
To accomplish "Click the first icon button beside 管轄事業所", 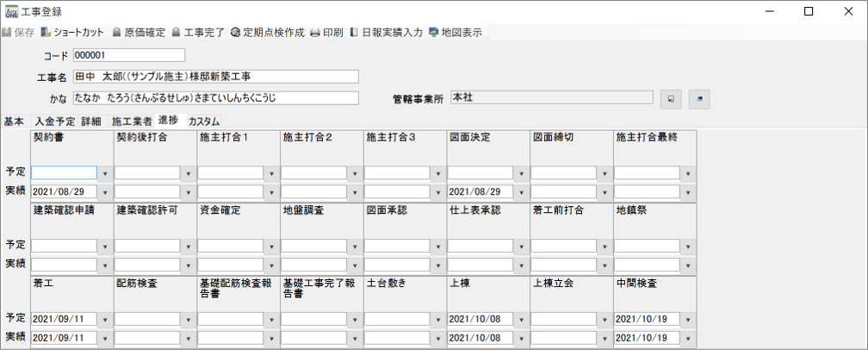I will pos(671,99).
